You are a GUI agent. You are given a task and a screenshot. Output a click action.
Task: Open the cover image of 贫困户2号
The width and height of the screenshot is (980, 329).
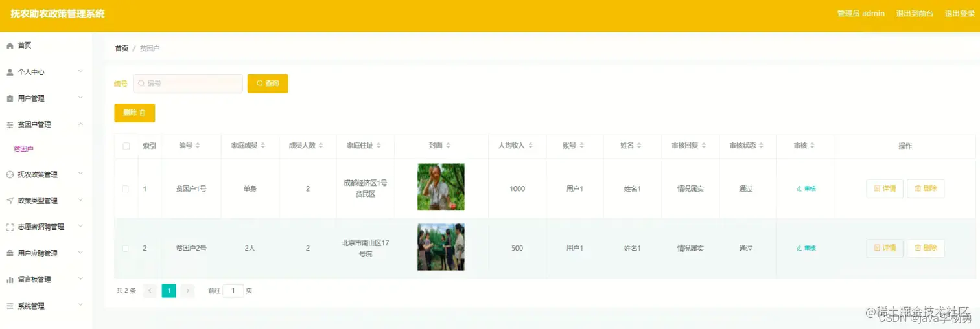(x=441, y=247)
